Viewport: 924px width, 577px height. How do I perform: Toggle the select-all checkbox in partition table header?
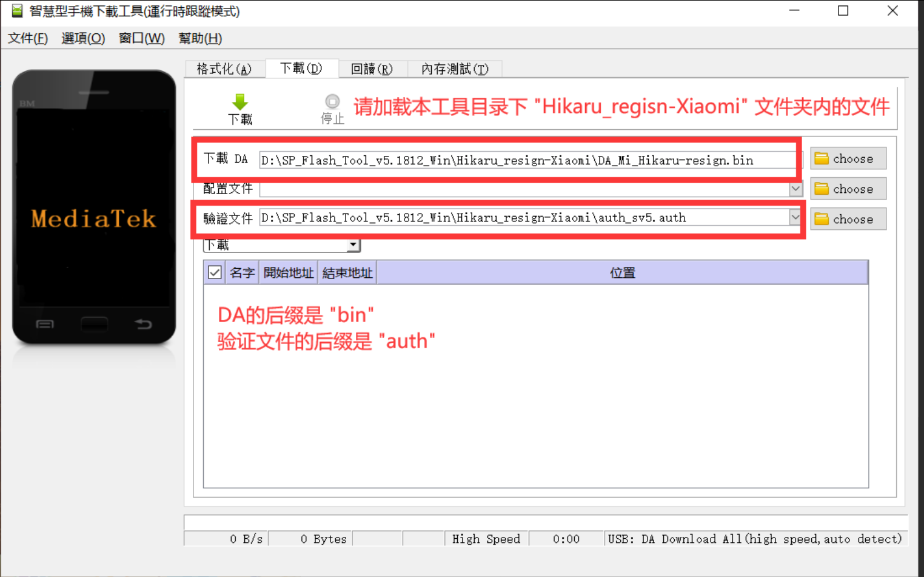214,272
